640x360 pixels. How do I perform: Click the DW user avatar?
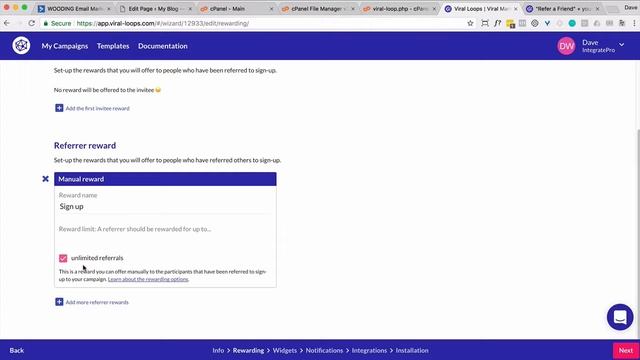point(566,46)
